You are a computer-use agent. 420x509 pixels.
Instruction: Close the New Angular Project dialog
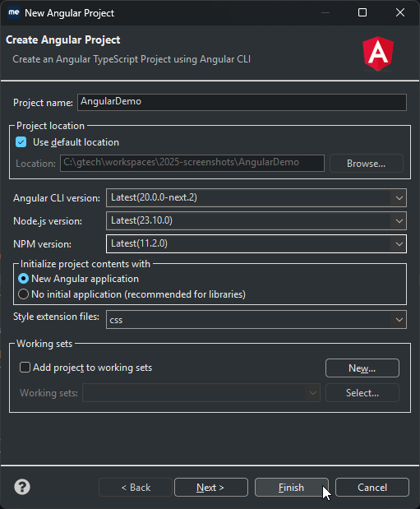[400, 12]
